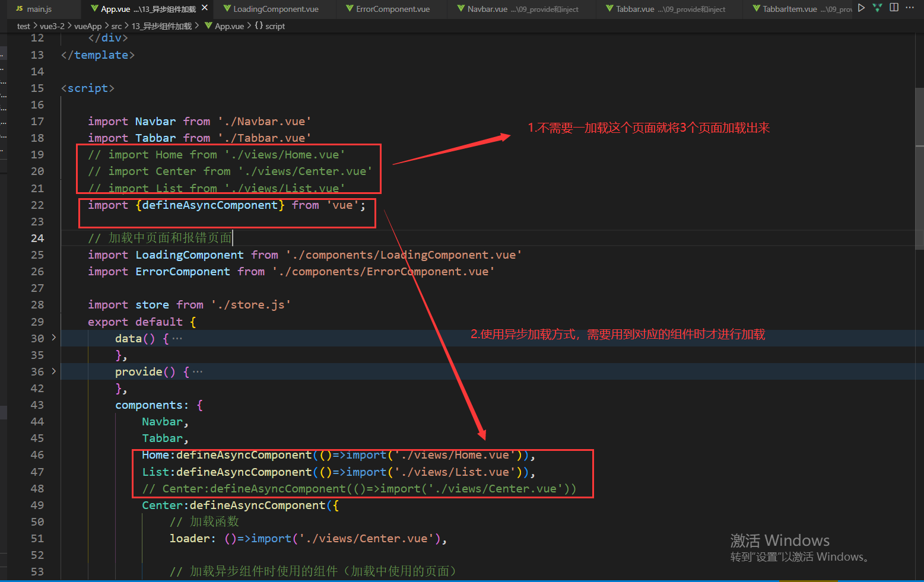Unfold provide() via its trailing ellipsis

tap(198, 372)
